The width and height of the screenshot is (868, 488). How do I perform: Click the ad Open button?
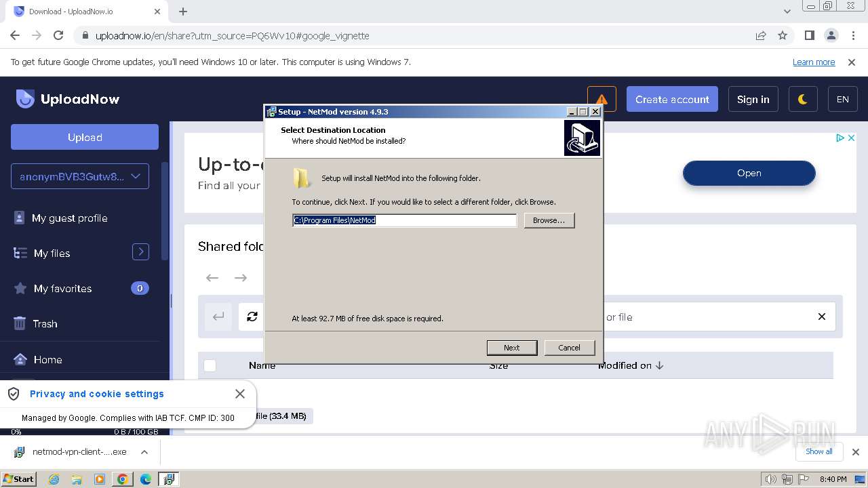pyautogui.click(x=749, y=173)
